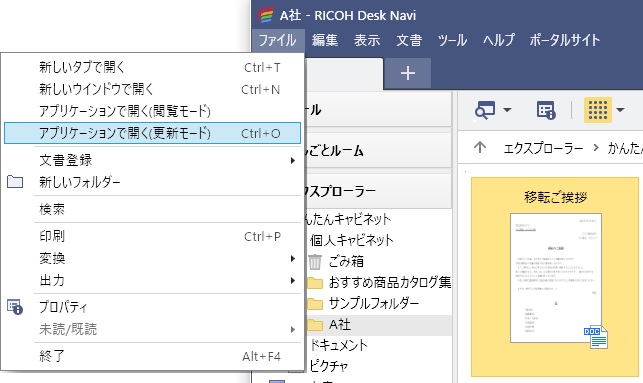Select the A社 folder in the tree
The image size is (643, 383).
pyautogui.click(x=340, y=325)
